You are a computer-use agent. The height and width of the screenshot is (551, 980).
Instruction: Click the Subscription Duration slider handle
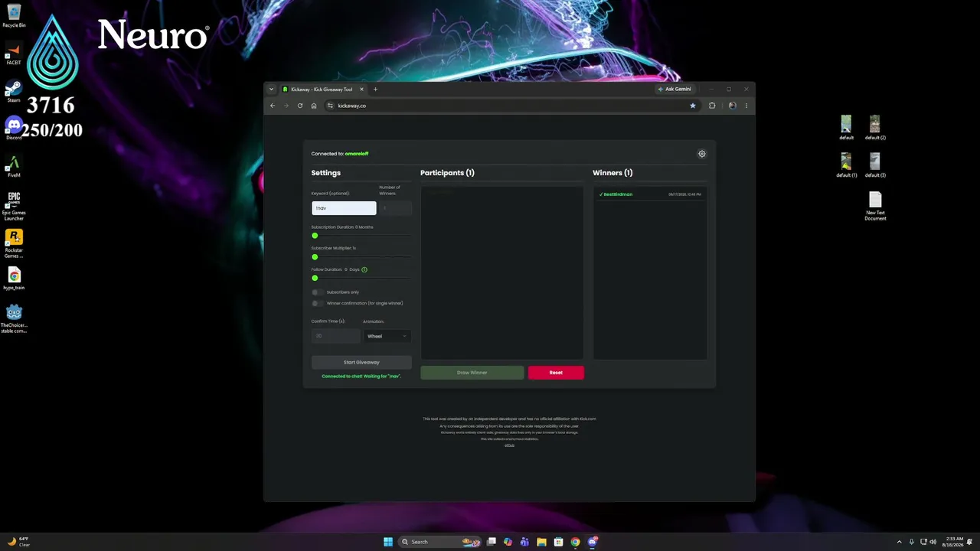pyautogui.click(x=315, y=236)
